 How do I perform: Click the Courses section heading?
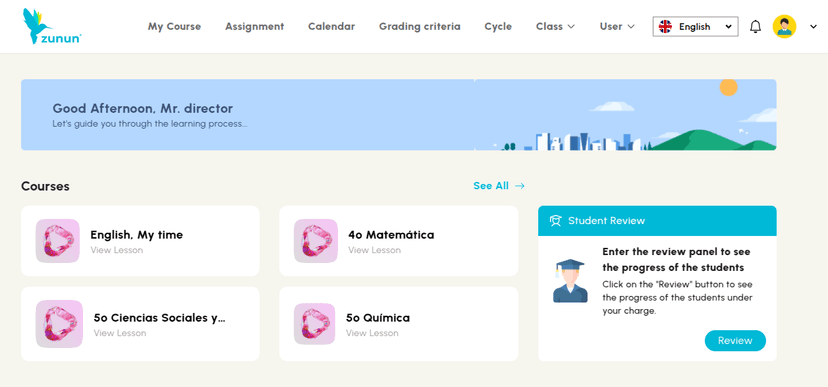(x=45, y=186)
